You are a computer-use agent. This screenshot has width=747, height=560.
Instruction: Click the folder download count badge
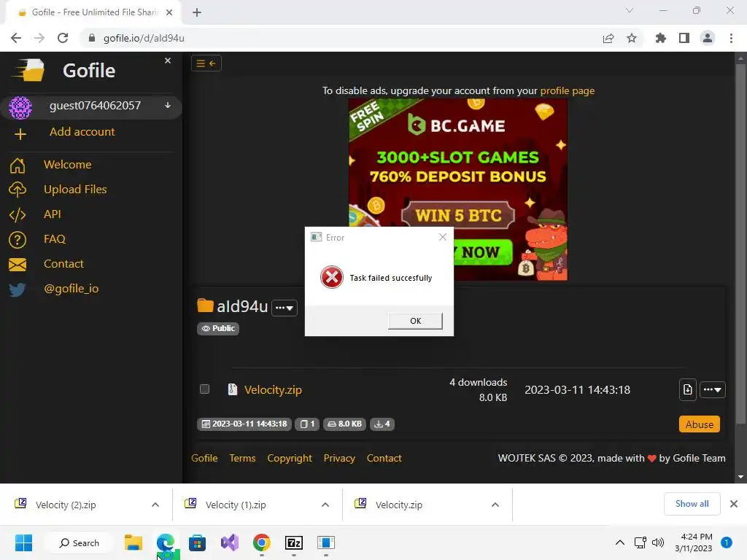point(382,424)
